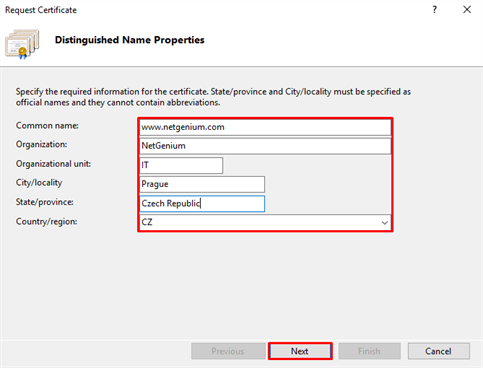Open the help question mark icon
Image resolution: width=483 pixels, height=368 pixels.
[434, 10]
